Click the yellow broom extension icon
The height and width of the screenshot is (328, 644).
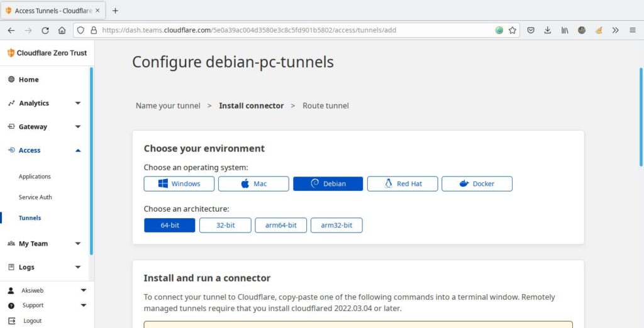599,30
